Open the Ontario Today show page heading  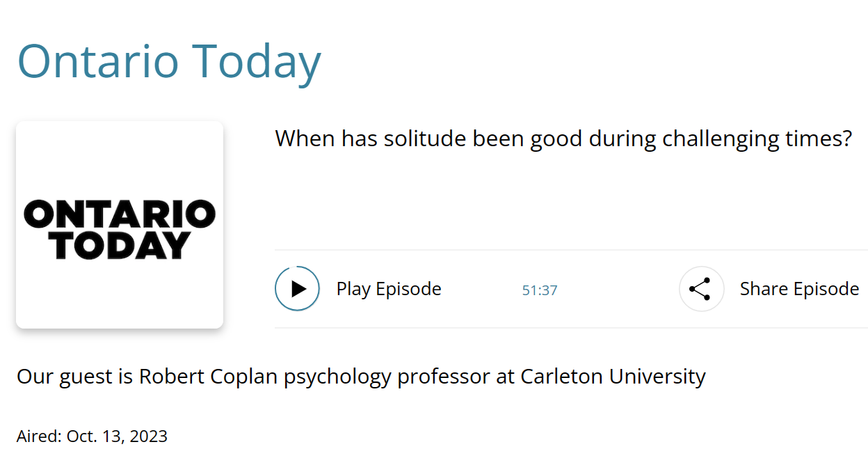pyautogui.click(x=169, y=61)
